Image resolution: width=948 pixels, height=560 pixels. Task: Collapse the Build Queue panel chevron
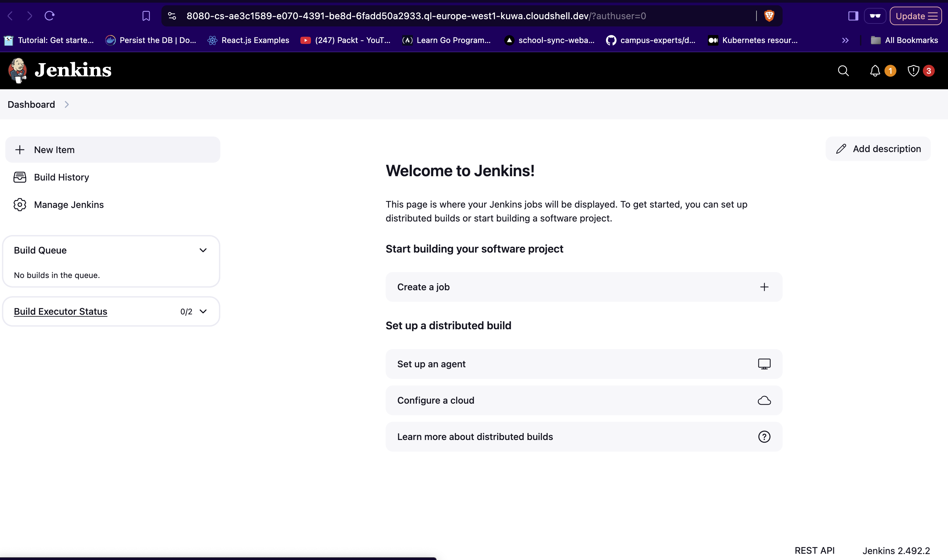pyautogui.click(x=203, y=250)
